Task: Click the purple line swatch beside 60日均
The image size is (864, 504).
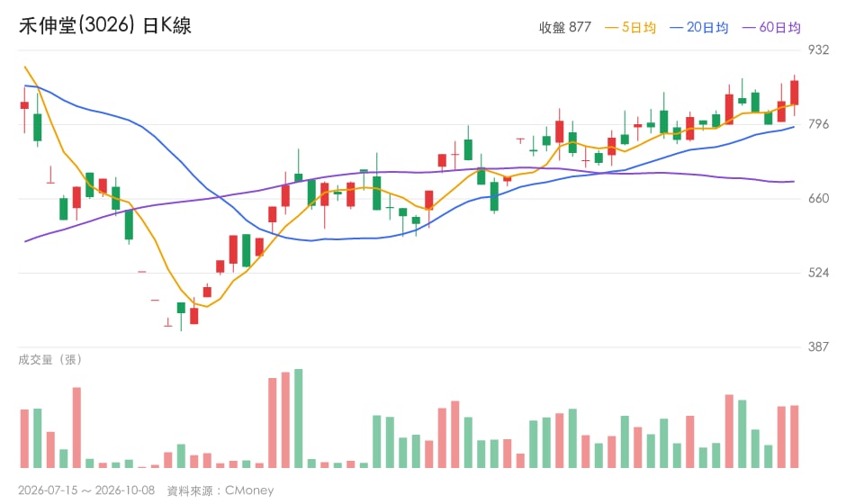Action: [x=749, y=28]
